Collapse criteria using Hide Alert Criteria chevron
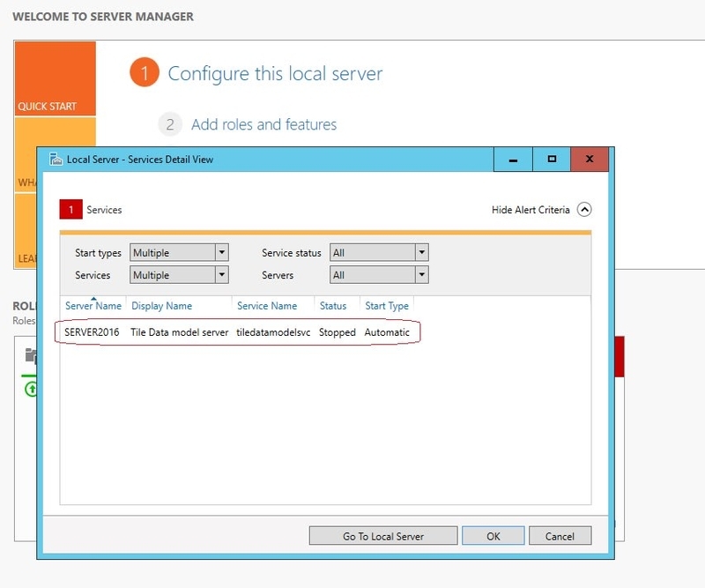705x588 pixels. (x=584, y=210)
